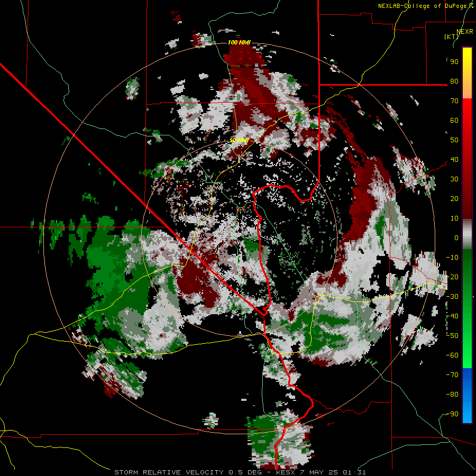Click the 30 value on velocity scale
The image size is (476, 476).
[454, 179]
